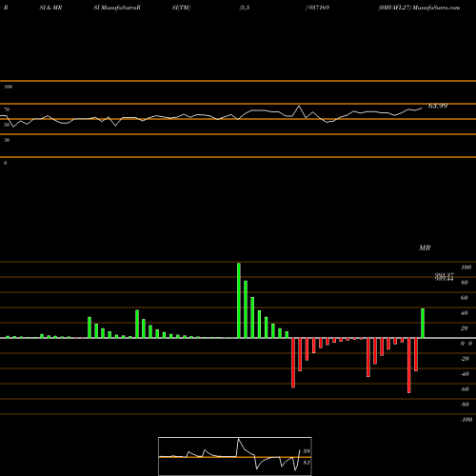Image resolution: width=476 pixels, height=476 pixels.
Task: Open the mini overview chart thumbnail
Action: coord(235,456)
